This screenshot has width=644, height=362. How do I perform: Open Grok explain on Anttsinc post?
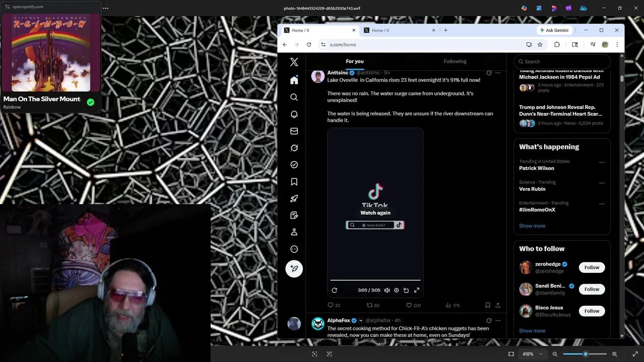pyautogui.click(x=489, y=73)
